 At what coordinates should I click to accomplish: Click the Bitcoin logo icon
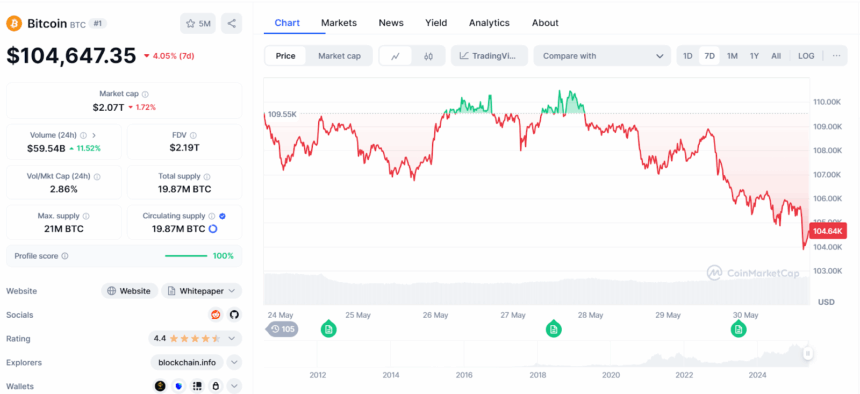point(14,24)
